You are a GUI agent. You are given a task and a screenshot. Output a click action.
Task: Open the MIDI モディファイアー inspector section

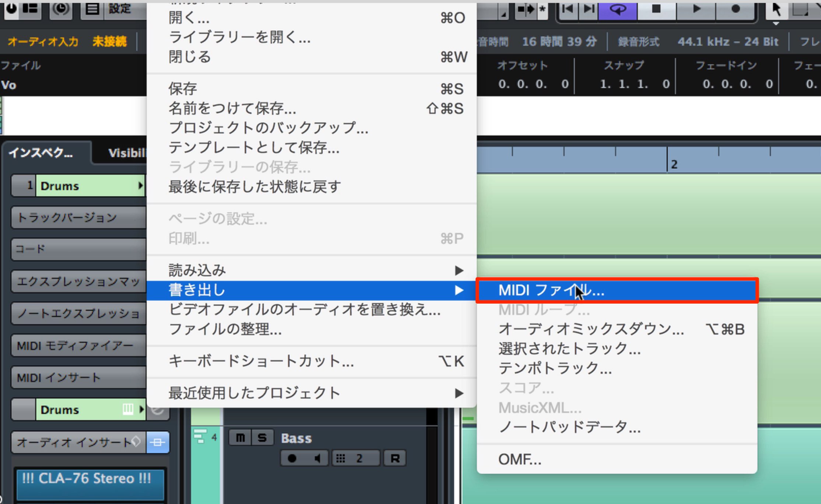[x=79, y=346]
